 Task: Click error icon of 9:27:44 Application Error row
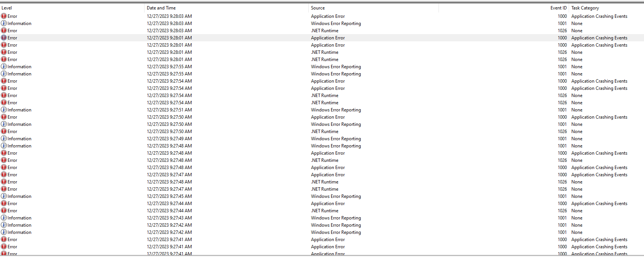4,204
